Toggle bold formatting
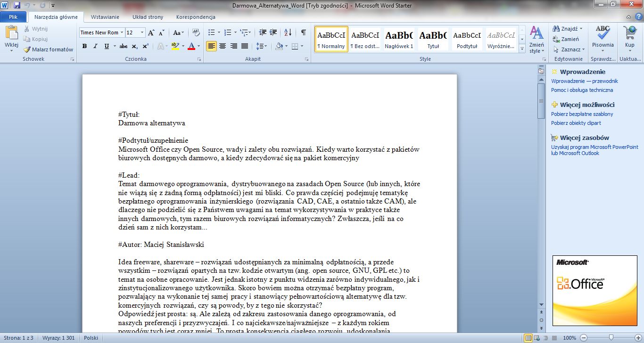The width and height of the screenshot is (644, 343). click(84, 46)
